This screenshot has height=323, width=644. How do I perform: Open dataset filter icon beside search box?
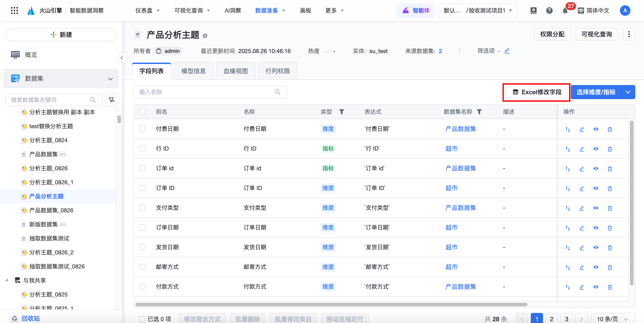tap(111, 100)
